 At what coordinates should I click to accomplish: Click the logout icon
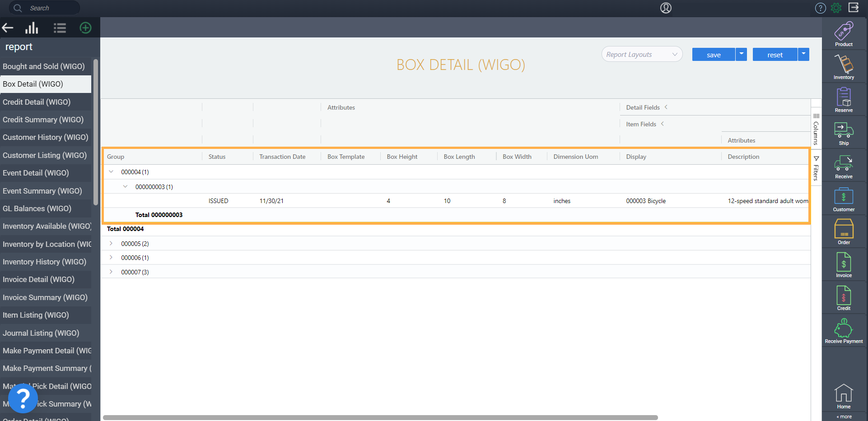854,7
